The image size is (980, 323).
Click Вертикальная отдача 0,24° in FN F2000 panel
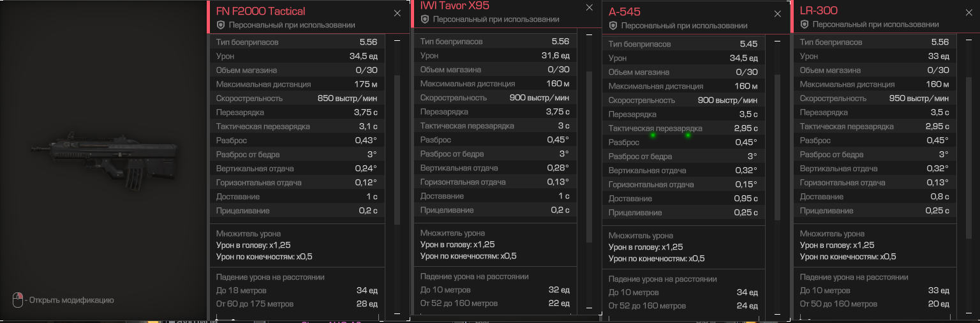point(297,169)
